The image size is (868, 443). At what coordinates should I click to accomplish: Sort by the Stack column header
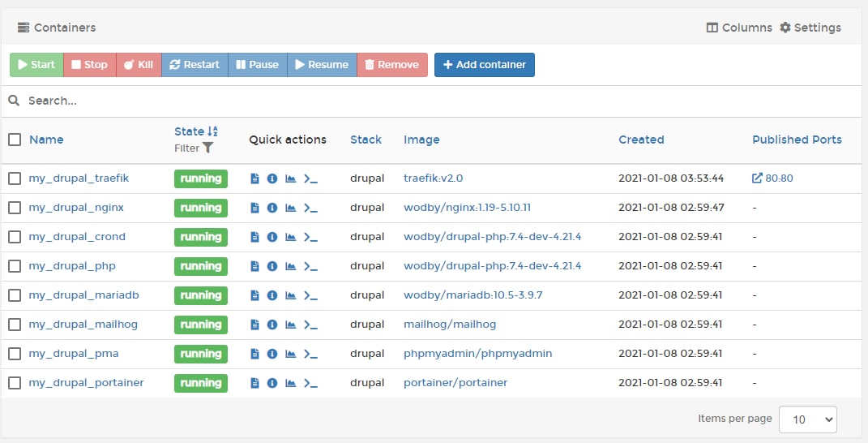coord(366,140)
